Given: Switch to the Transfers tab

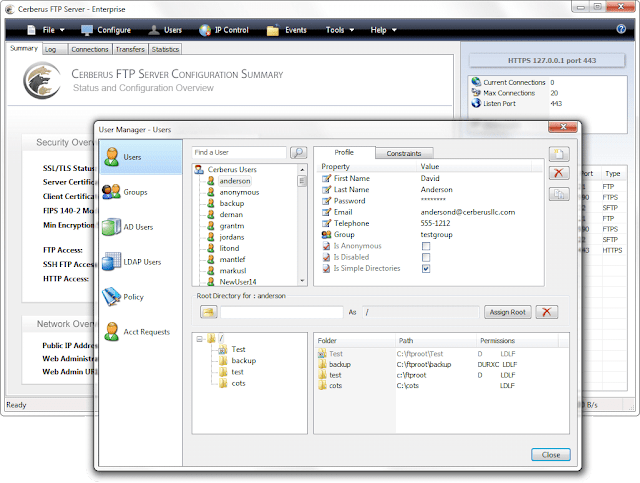Looking at the screenshot, I should 130,49.
